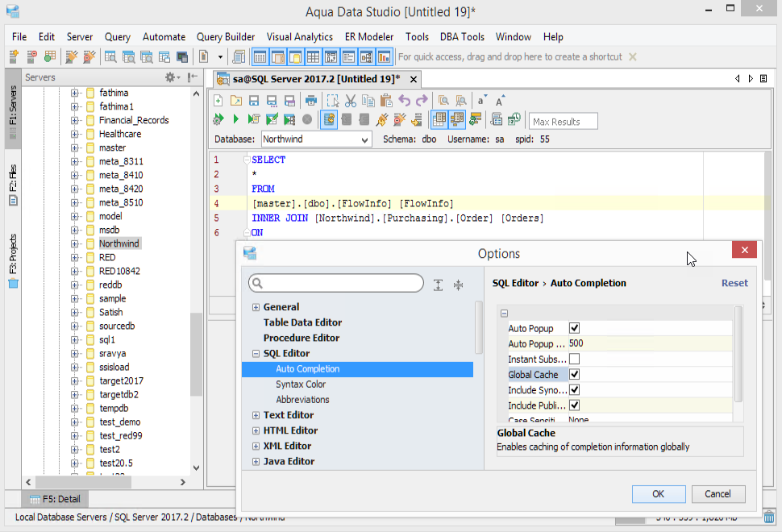Click the collapse all icon in Options
Viewport: 782px width, 532px height.
[x=458, y=285]
